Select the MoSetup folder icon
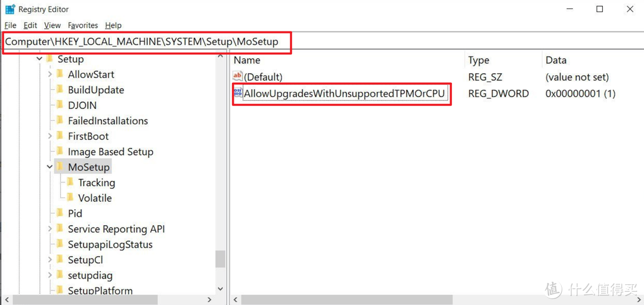The width and height of the screenshot is (644, 305). [x=60, y=167]
